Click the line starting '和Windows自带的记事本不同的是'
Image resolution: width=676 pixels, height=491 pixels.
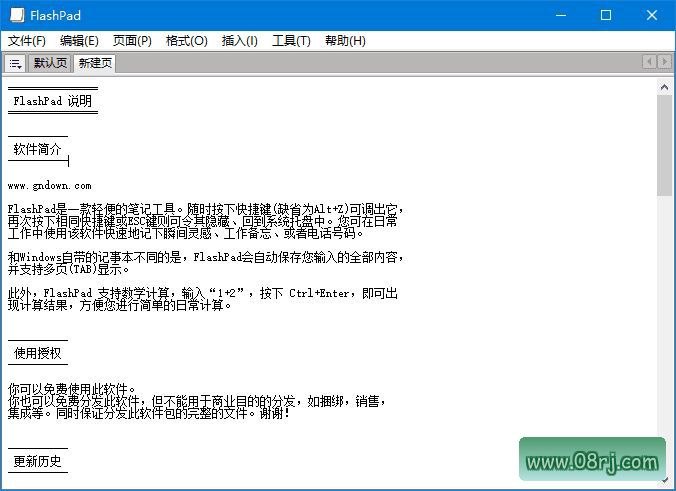[x=206, y=257]
